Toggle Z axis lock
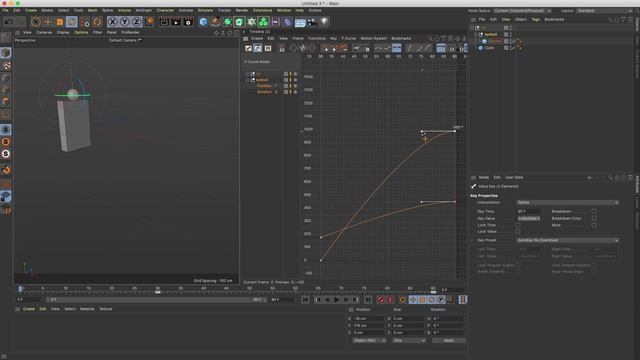This screenshot has width=640, height=360. [136, 22]
